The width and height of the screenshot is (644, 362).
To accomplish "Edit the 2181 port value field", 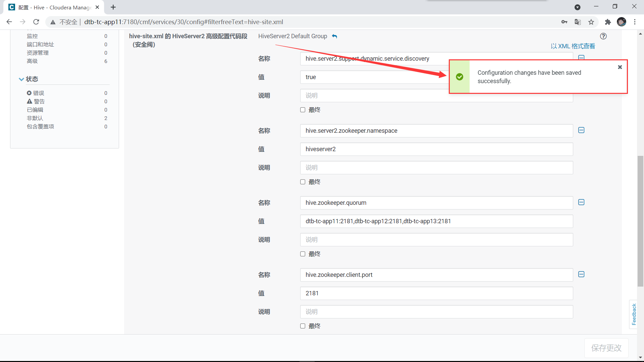I will 436,293.
